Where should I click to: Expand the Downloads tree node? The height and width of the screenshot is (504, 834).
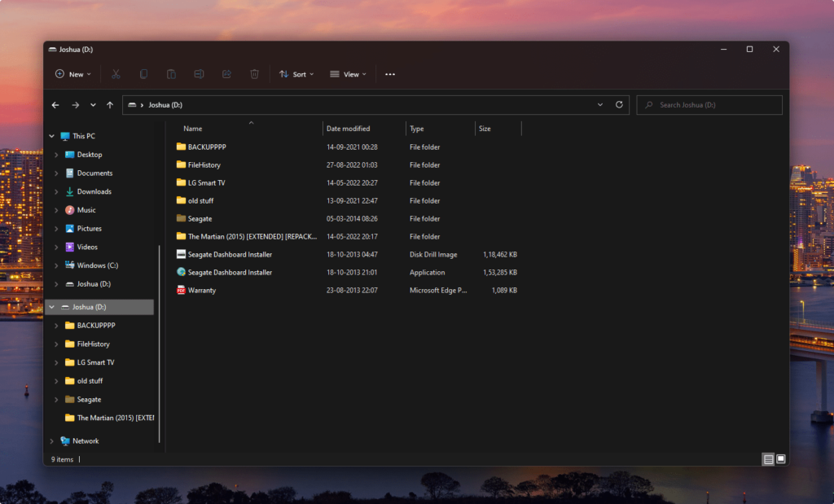[x=56, y=192]
